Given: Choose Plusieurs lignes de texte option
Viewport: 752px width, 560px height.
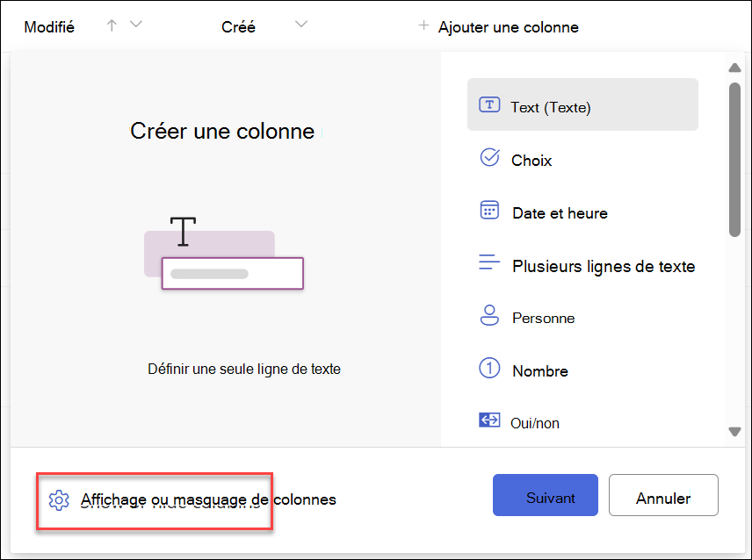Looking at the screenshot, I should point(582,265).
